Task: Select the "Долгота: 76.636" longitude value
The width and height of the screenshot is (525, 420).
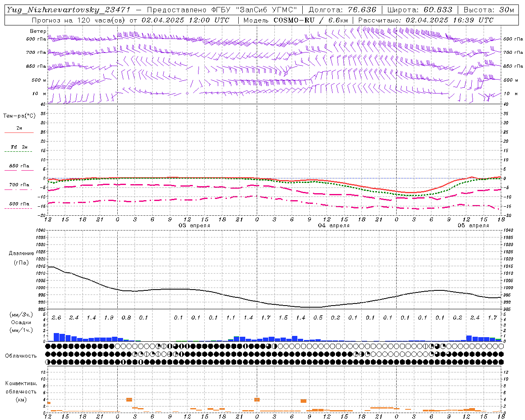Action: click(342, 10)
